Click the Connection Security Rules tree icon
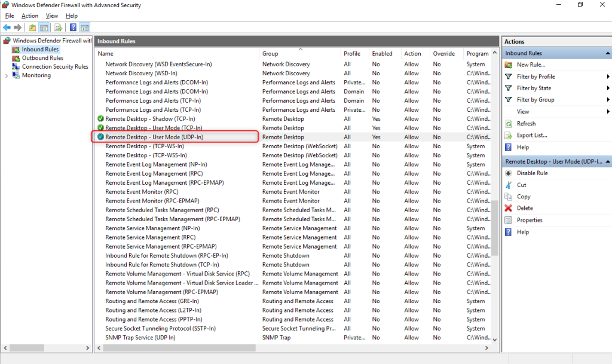 click(x=16, y=67)
